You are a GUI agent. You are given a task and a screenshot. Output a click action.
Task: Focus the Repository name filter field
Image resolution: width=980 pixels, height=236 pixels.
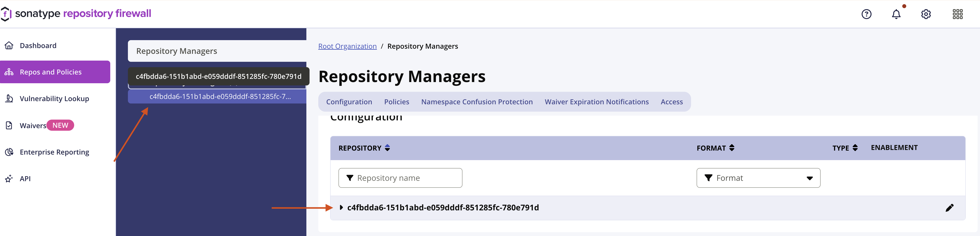pos(400,178)
